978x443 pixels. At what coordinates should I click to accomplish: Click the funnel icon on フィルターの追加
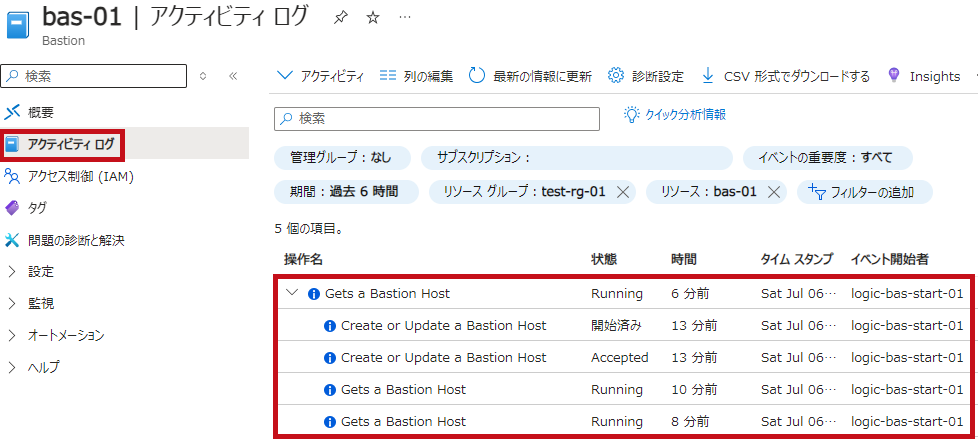817,192
